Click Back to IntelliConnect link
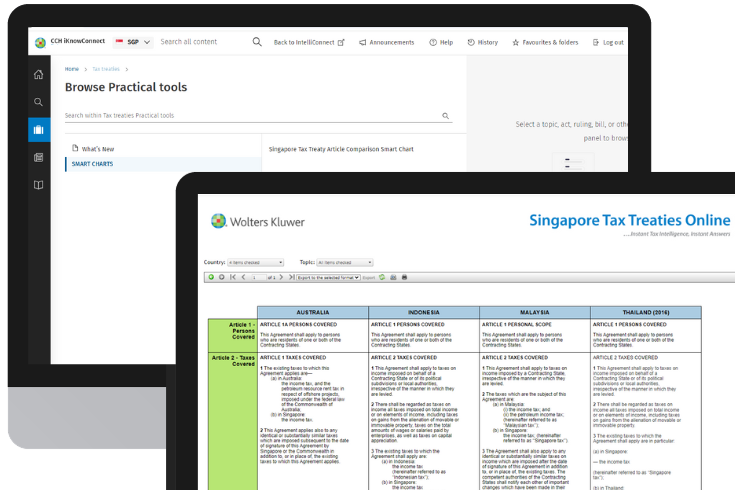 309,43
